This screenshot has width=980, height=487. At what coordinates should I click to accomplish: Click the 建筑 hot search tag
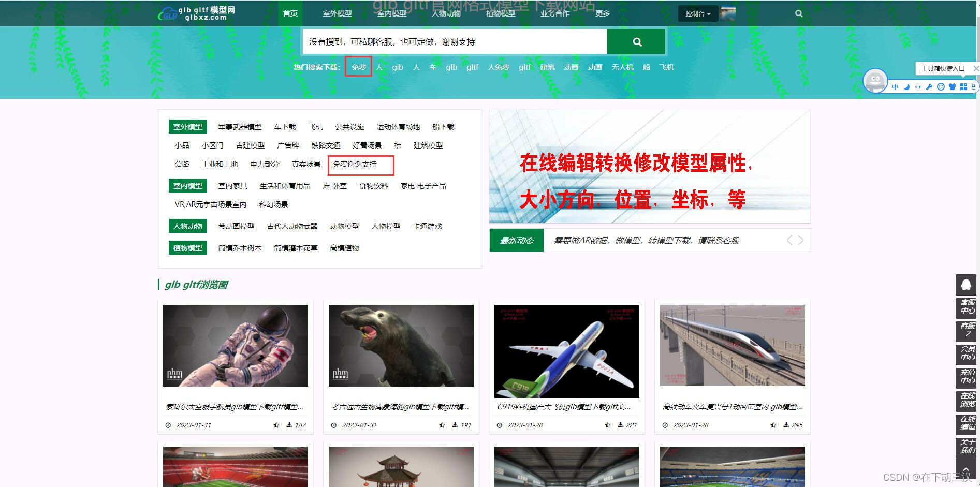(x=547, y=67)
